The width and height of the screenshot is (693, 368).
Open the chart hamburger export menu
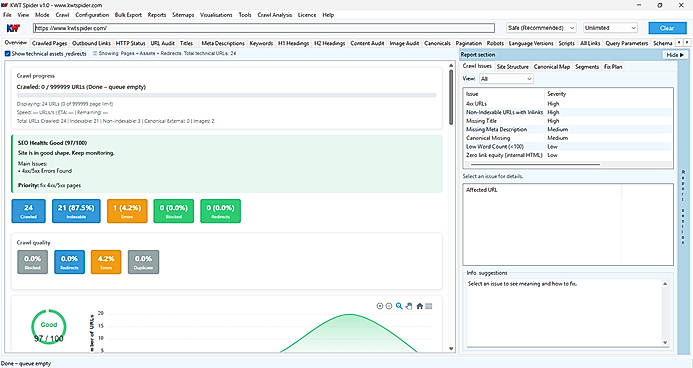point(429,306)
